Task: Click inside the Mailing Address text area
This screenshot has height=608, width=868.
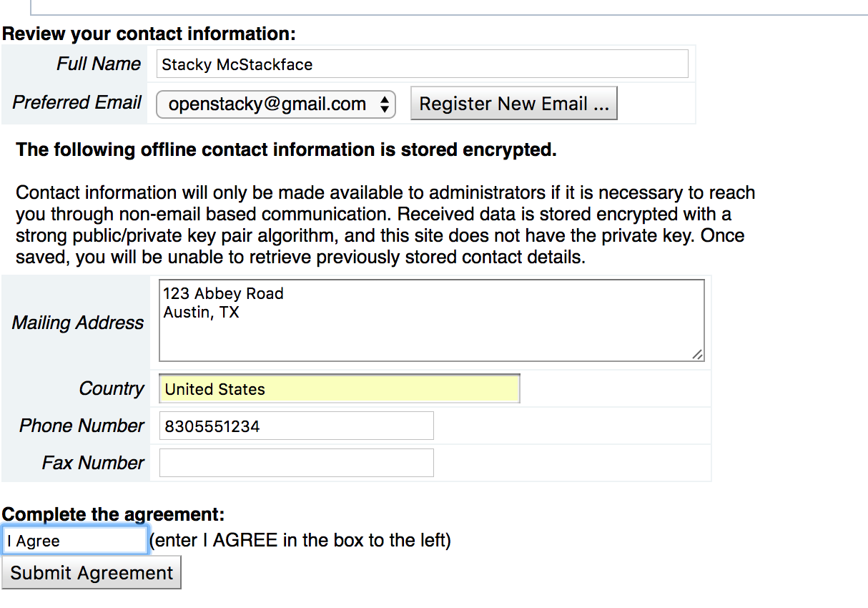Action: (x=431, y=320)
